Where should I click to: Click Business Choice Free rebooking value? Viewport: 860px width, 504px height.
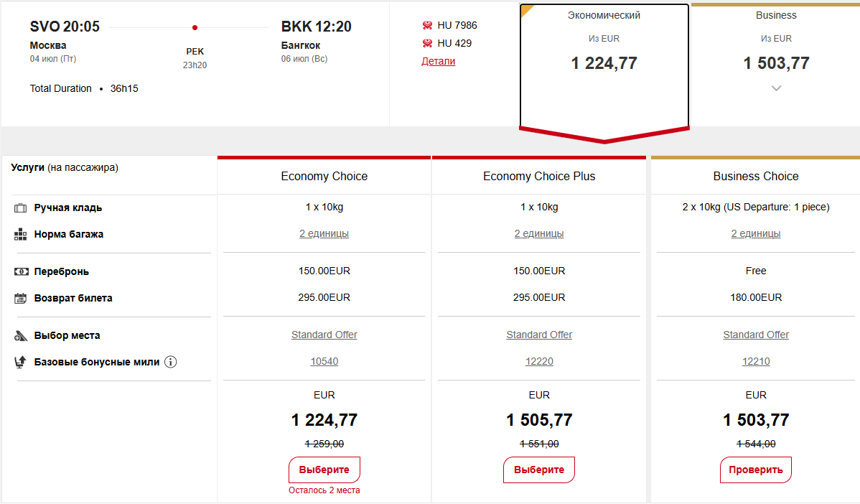(756, 271)
